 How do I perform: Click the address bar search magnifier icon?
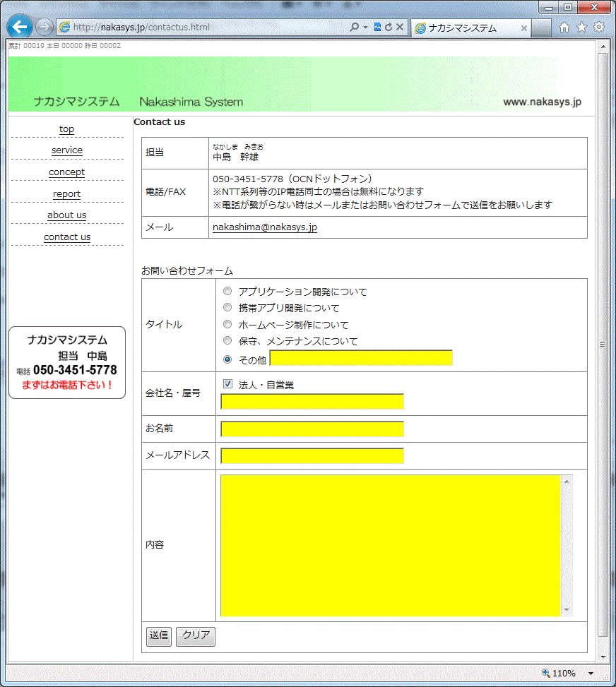pos(355,28)
